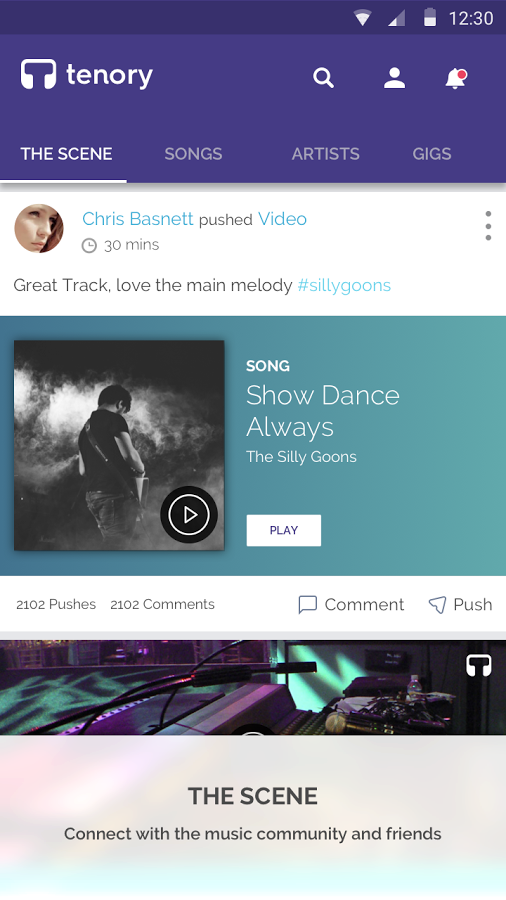View the 2102 Comments count
The width and height of the screenshot is (506, 900).
tap(162, 604)
